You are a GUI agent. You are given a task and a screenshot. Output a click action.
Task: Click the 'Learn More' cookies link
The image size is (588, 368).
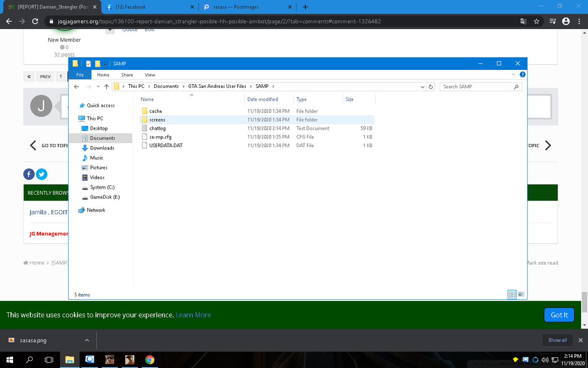coord(193,315)
